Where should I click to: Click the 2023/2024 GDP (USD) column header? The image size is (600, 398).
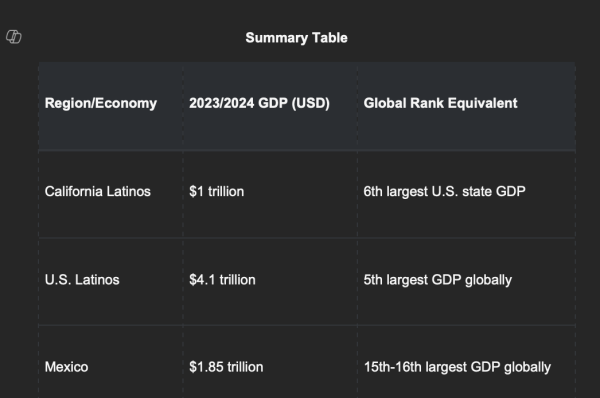[259, 103]
